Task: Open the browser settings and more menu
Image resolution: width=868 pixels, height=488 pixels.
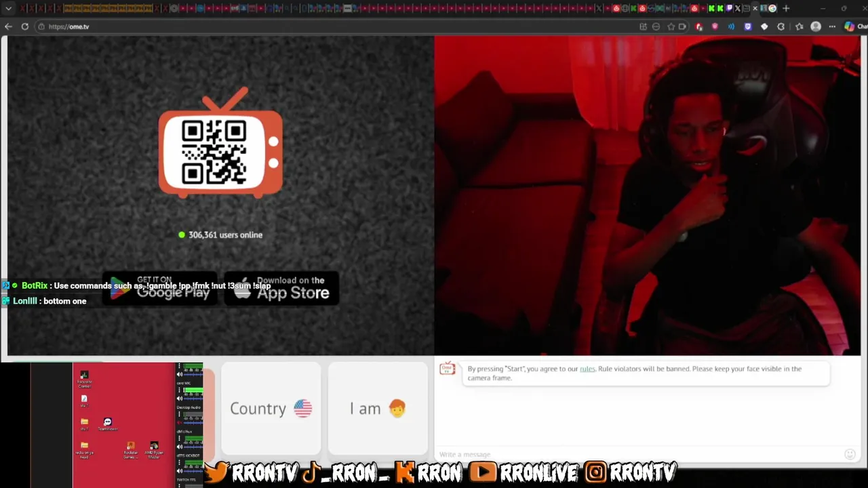Action: (x=832, y=26)
